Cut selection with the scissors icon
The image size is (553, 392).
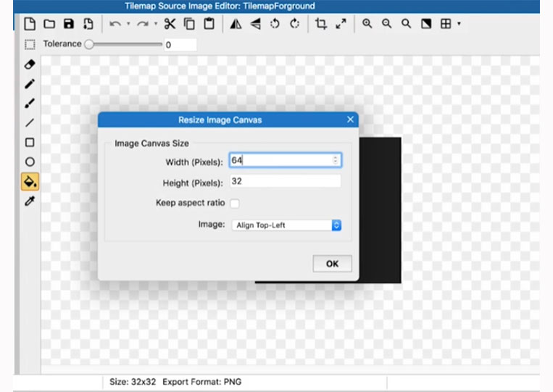170,24
